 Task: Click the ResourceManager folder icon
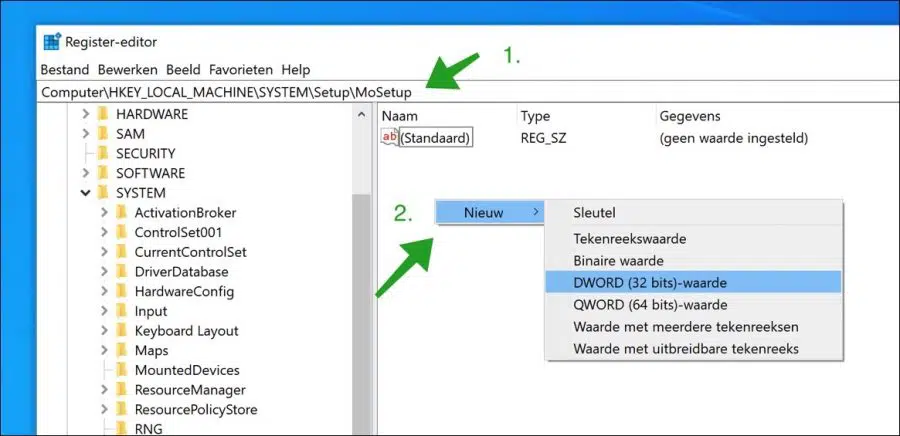pyautogui.click(x=122, y=390)
